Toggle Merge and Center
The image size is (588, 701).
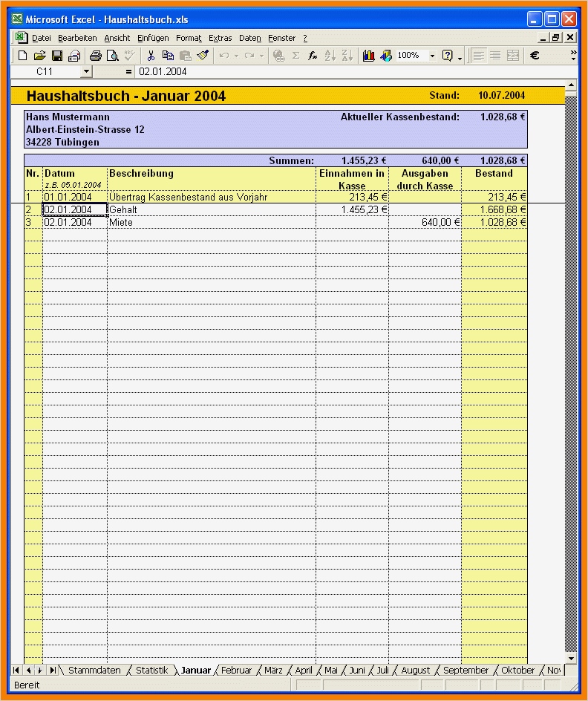coord(513,56)
